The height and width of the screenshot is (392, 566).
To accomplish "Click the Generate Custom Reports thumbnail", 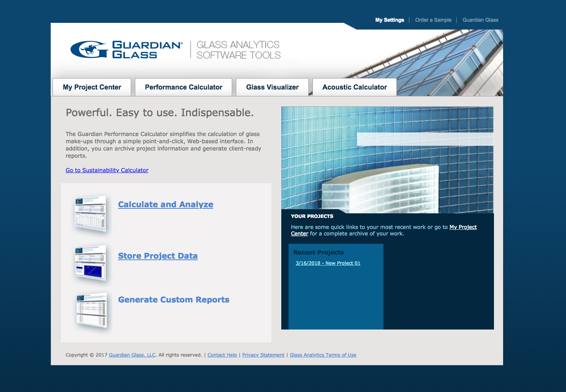I will 91,311.
